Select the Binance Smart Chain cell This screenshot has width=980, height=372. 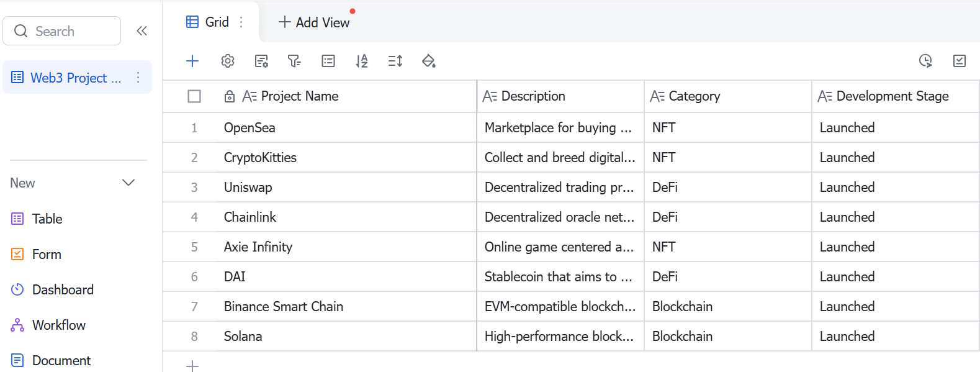coord(345,307)
